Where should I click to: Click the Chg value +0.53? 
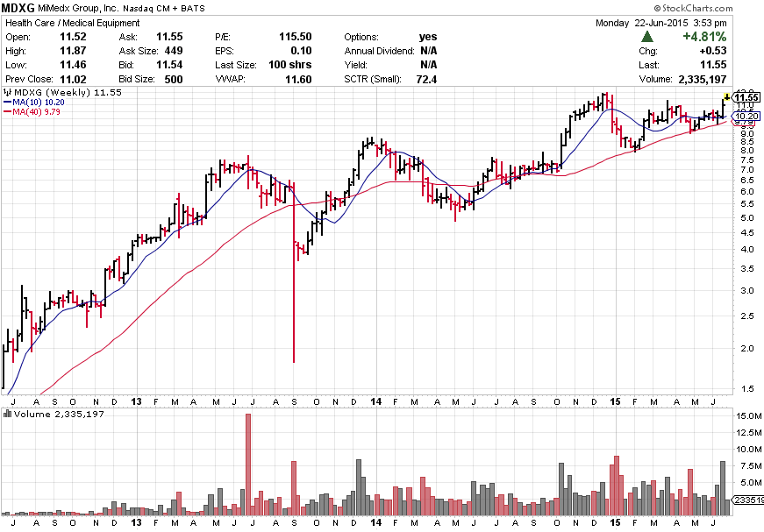713,51
